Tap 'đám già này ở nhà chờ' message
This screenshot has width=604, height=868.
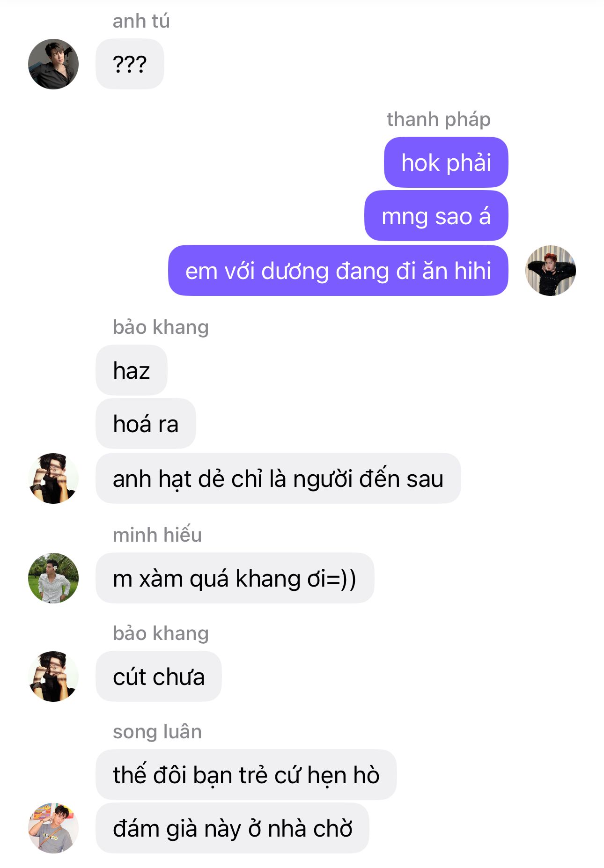coord(232,828)
